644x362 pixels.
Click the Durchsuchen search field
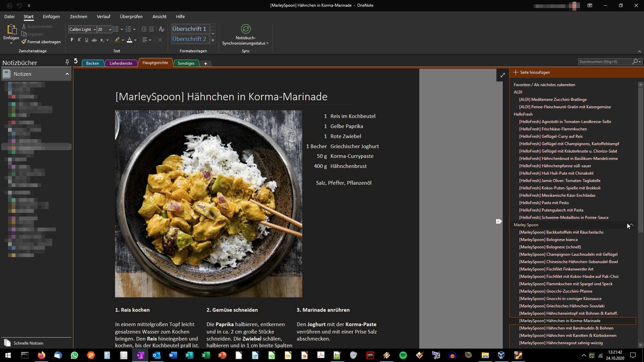[x=605, y=62]
